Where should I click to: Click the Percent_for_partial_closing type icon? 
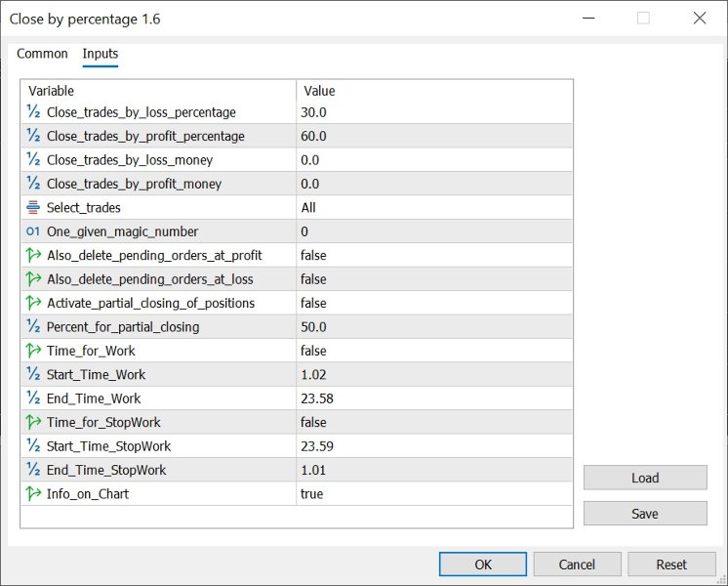pos(33,327)
